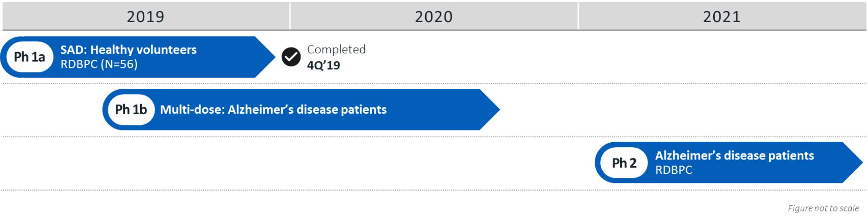Click the Completed status text
Viewport: 868px width, 221px height.
coord(336,49)
